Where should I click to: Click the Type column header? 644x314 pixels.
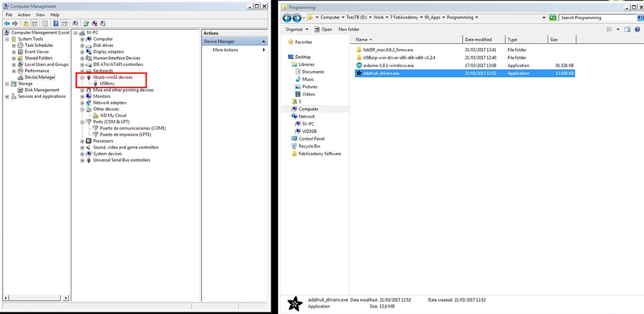coord(527,40)
